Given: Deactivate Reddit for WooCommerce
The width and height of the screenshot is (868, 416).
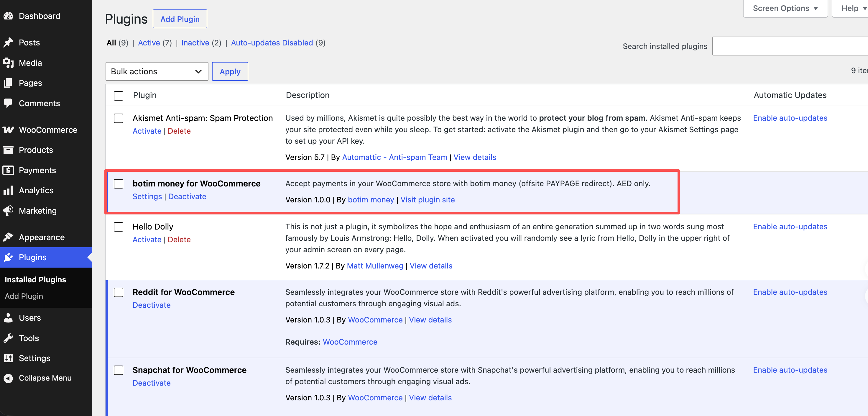Looking at the screenshot, I should (152, 305).
